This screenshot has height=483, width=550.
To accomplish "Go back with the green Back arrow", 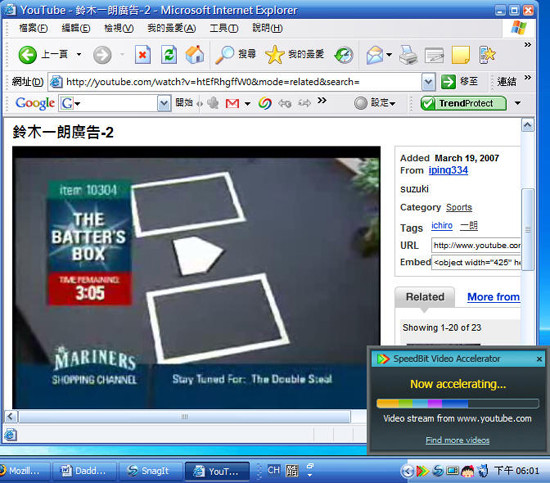I will tap(27, 55).
